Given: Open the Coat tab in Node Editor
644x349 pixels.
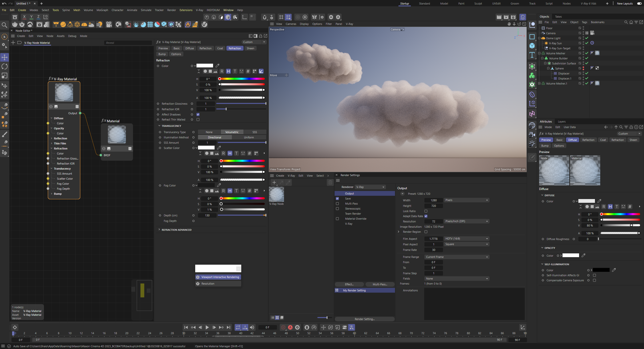Looking at the screenshot, I should pyautogui.click(x=220, y=48).
